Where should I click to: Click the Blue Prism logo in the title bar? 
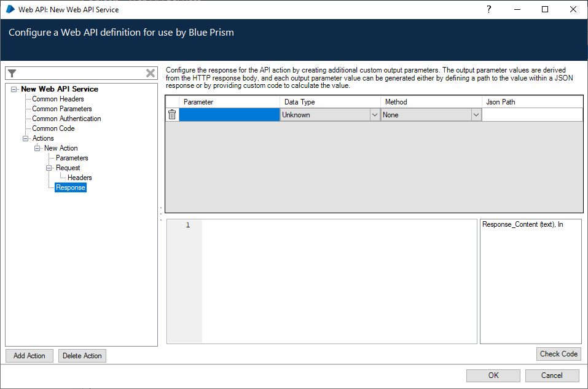click(10, 9)
